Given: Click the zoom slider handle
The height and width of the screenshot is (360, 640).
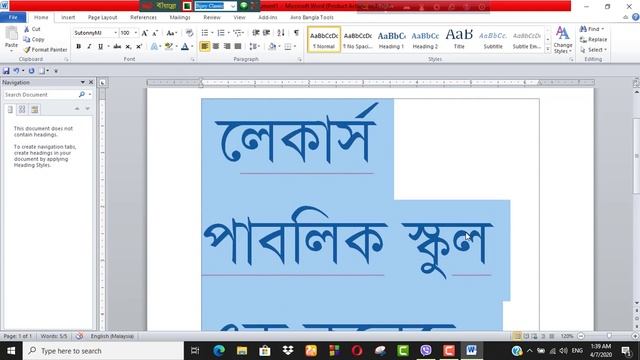Looking at the screenshot, I should 609,336.
